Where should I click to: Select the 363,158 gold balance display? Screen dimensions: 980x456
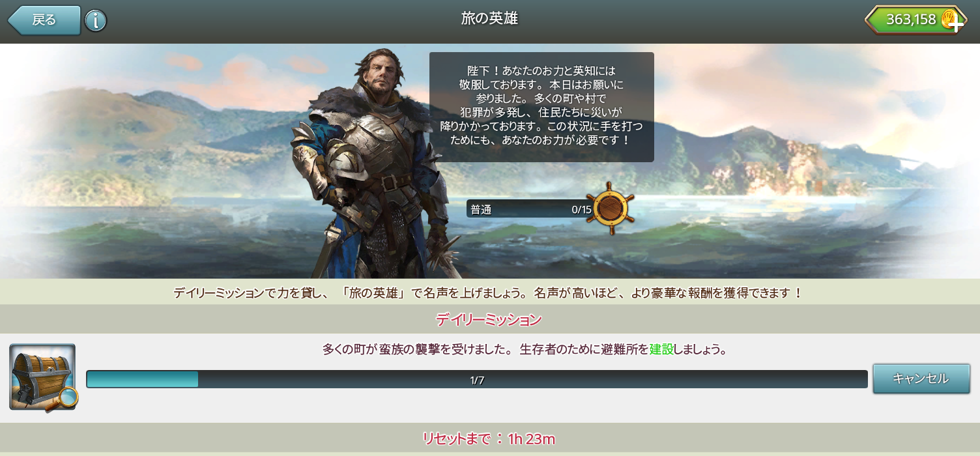[915, 20]
